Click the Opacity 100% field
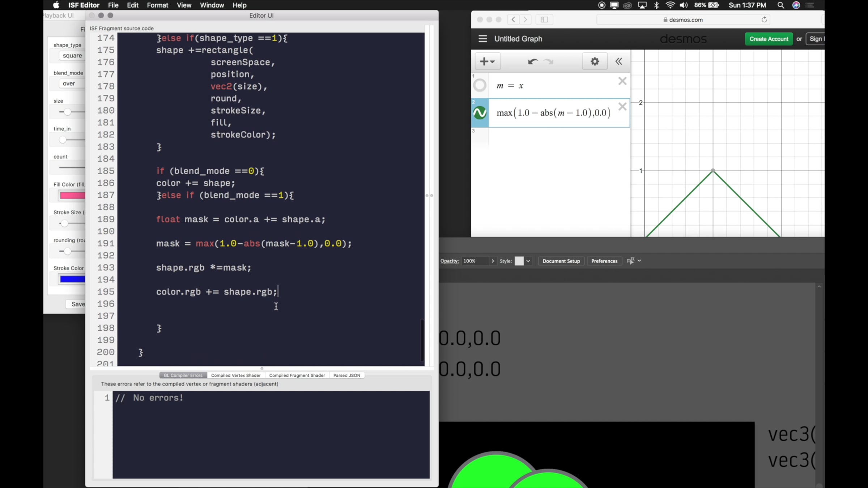 475,261
